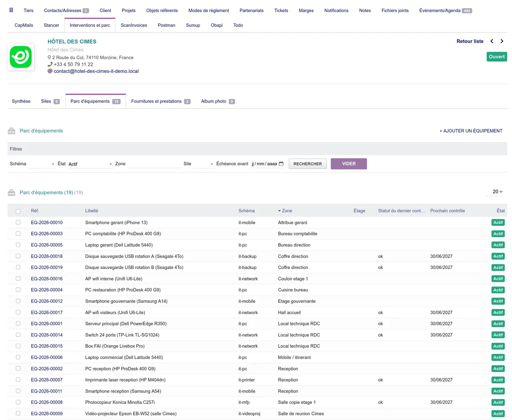Click the phone icon next to +33 number
The width and height of the screenshot is (512, 420).
(50, 64)
